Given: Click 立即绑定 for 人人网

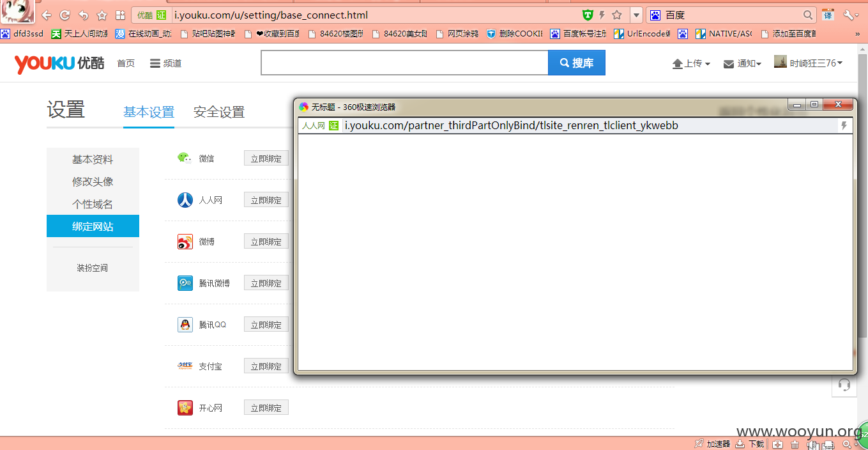Looking at the screenshot, I should click(x=266, y=200).
